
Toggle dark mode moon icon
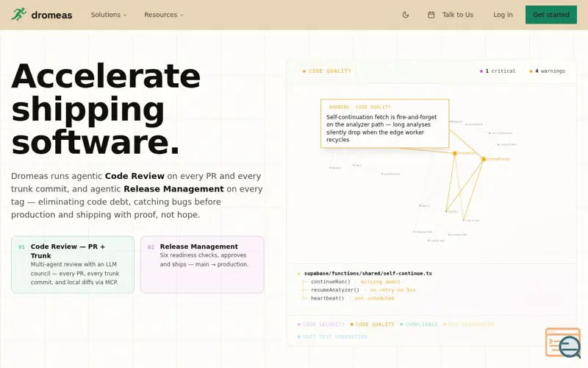click(x=406, y=15)
